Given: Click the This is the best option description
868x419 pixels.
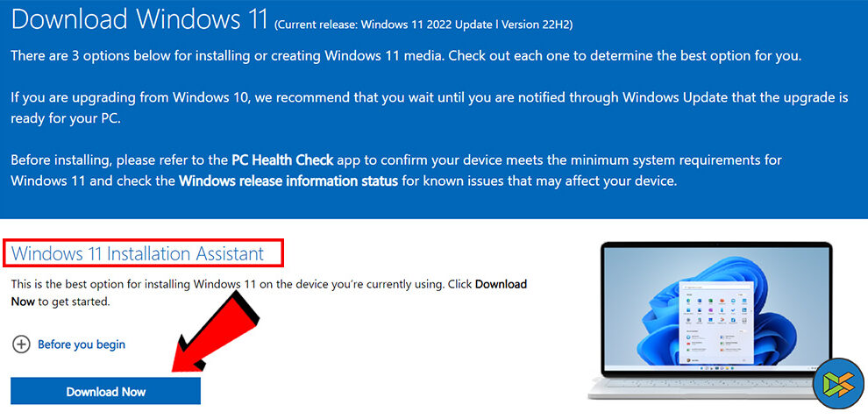Looking at the screenshot, I should [269, 294].
